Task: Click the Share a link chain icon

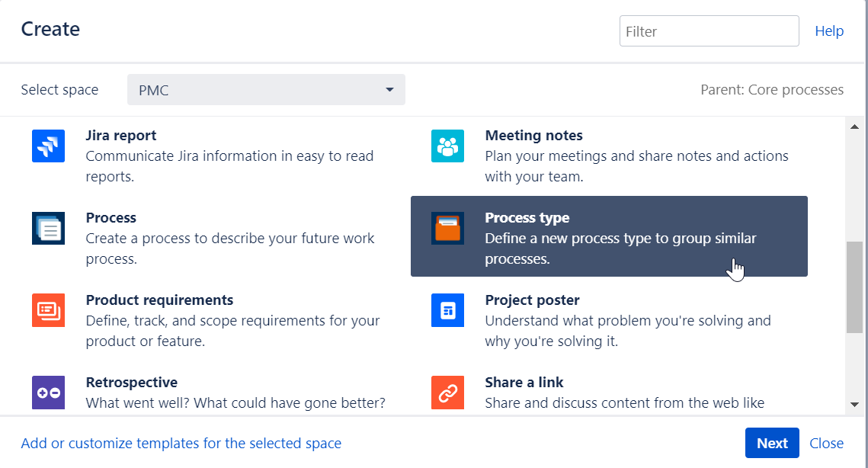Action: (x=447, y=393)
